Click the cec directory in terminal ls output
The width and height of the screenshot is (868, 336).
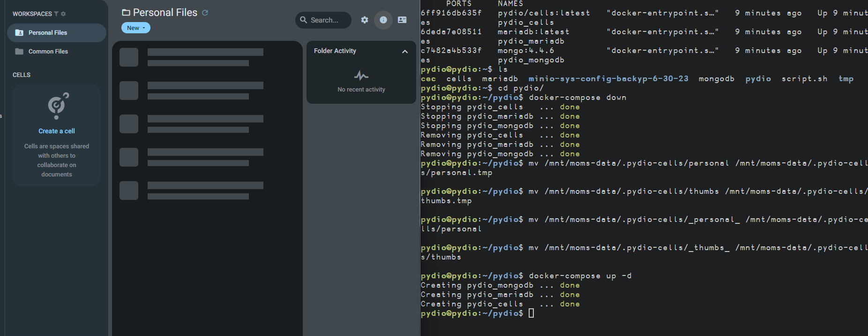tap(428, 79)
